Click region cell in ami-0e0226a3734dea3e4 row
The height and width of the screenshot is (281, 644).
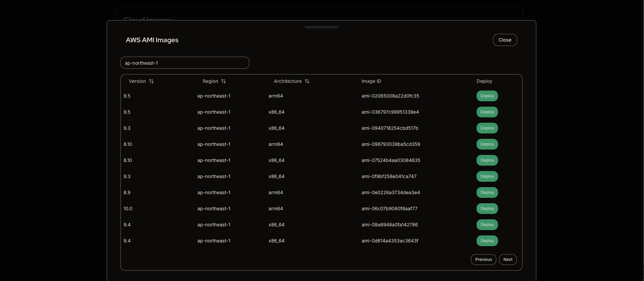click(214, 192)
